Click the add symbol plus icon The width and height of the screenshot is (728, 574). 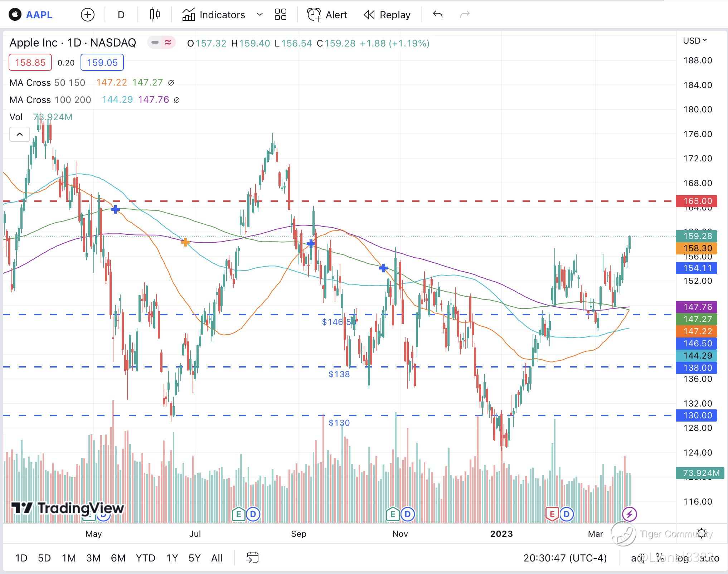tap(87, 15)
